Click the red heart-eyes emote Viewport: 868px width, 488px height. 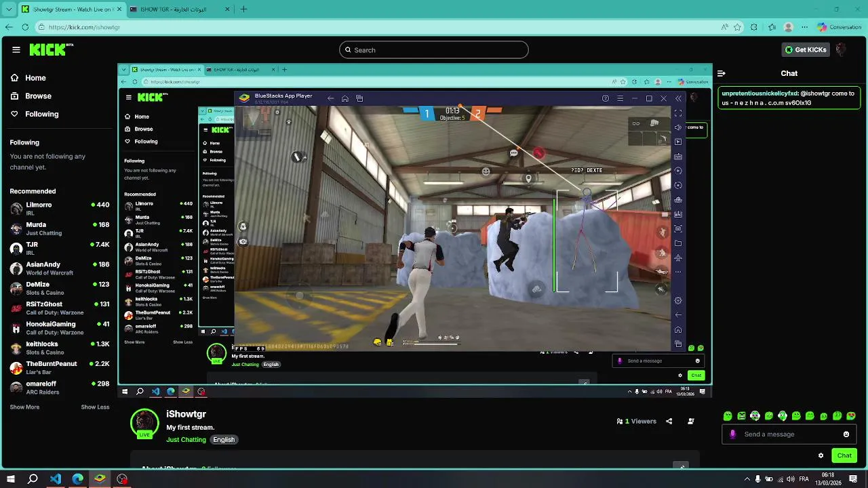pyautogui.click(x=851, y=416)
